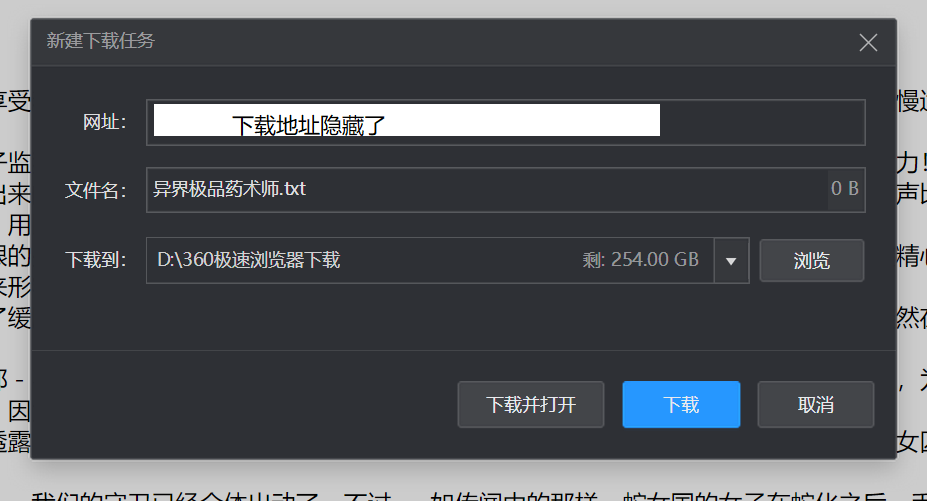This screenshot has width=927, height=501.
Task: Expand the download location dropdown arrow
Action: point(731,260)
